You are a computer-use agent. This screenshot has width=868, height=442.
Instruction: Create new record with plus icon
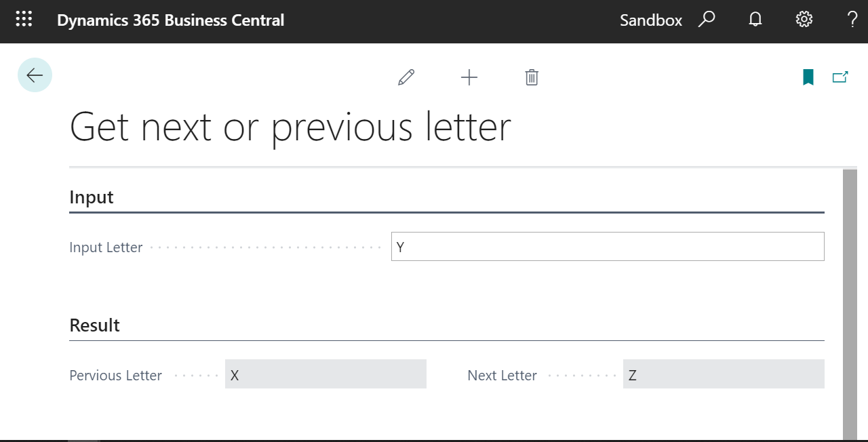pos(469,77)
